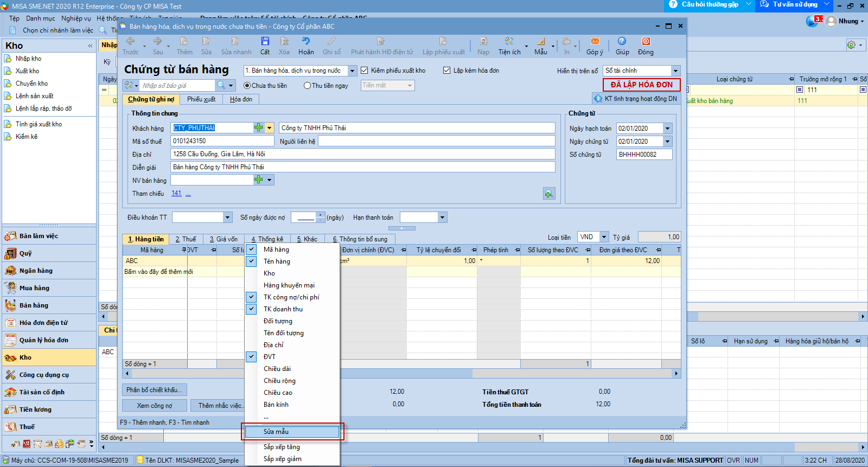
Task: Click the Xóa delete icon
Action: click(x=284, y=41)
